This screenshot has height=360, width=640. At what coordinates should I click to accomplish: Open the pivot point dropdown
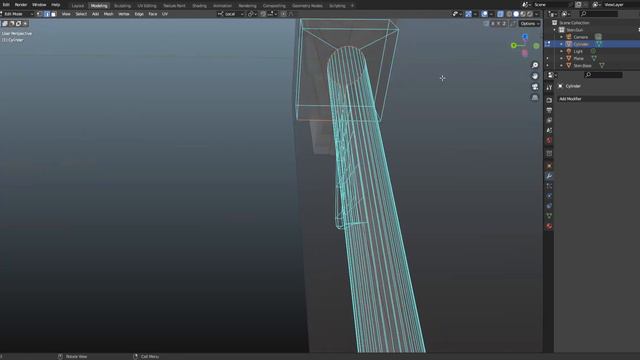252,14
